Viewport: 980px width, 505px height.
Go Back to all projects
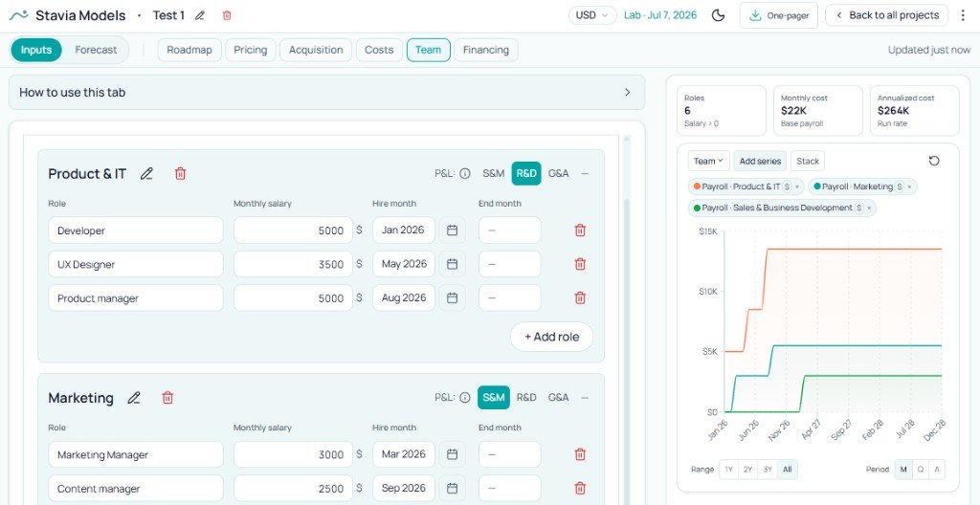886,15
